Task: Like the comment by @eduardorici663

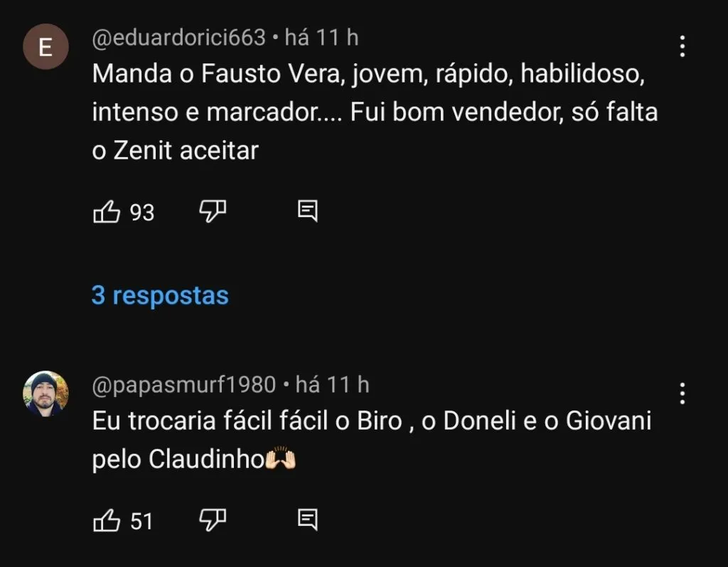Action: click(107, 211)
